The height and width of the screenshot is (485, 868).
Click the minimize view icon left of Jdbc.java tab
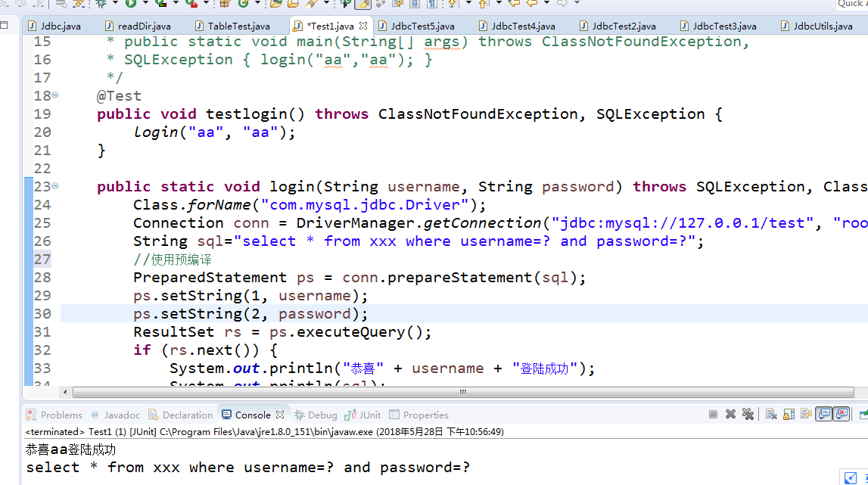tap(4, 25)
